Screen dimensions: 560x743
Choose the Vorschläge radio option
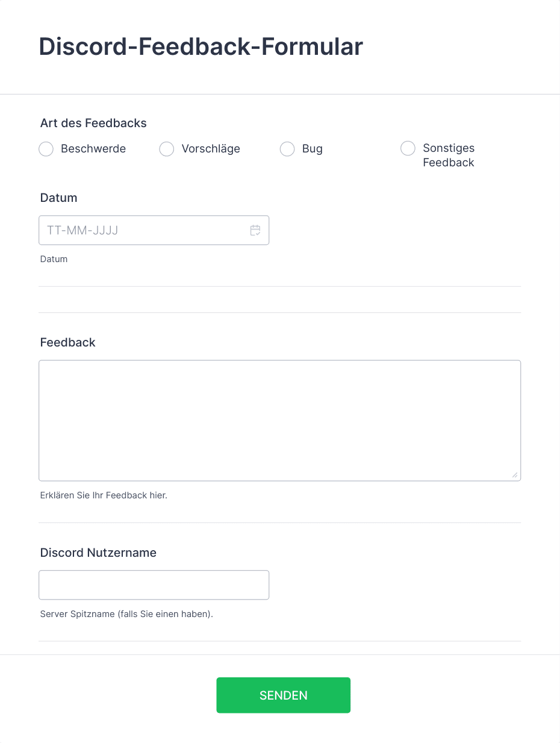pos(167,149)
